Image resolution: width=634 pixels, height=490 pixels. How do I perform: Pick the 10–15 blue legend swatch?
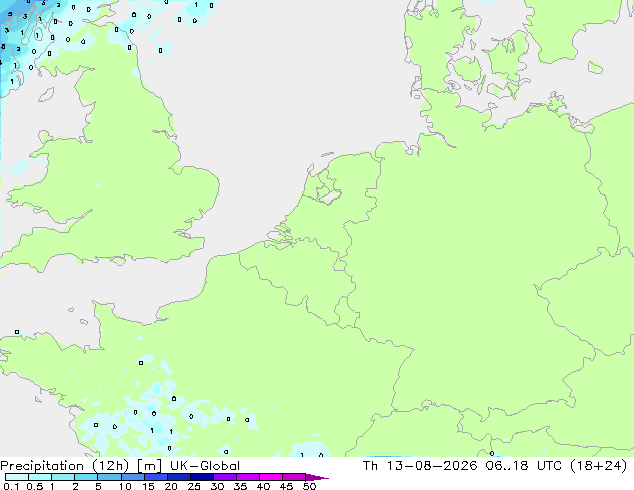tap(132, 477)
